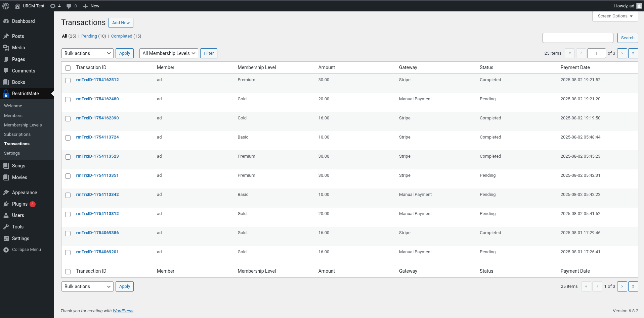The height and width of the screenshot is (318, 644).
Task: Open the comments bubble icon in admin bar
Action: tap(69, 6)
